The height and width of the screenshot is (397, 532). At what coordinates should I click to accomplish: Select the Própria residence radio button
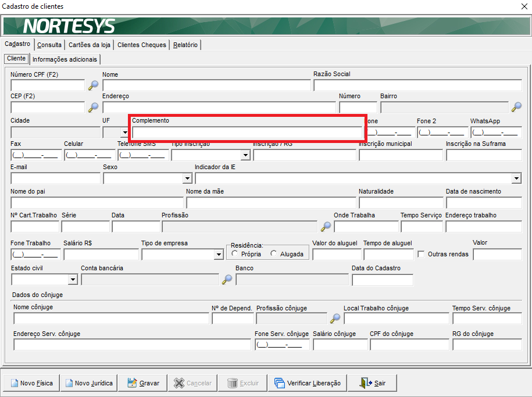(234, 253)
